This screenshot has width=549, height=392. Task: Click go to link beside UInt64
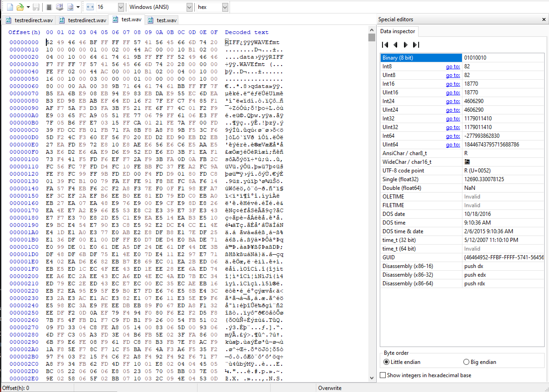pos(453,145)
